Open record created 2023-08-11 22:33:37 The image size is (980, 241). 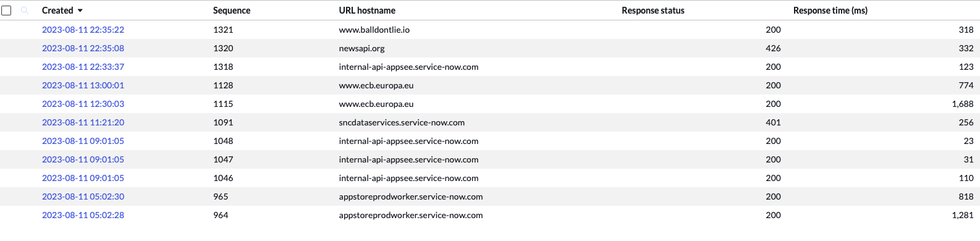pyautogui.click(x=83, y=67)
